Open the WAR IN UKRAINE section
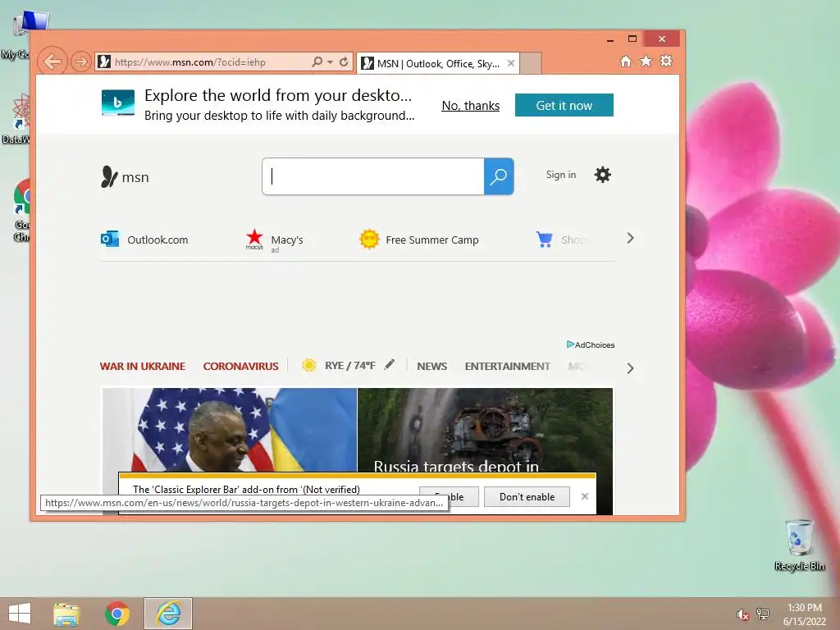840x630 pixels. pyautogui.click(x=143, y=367)
